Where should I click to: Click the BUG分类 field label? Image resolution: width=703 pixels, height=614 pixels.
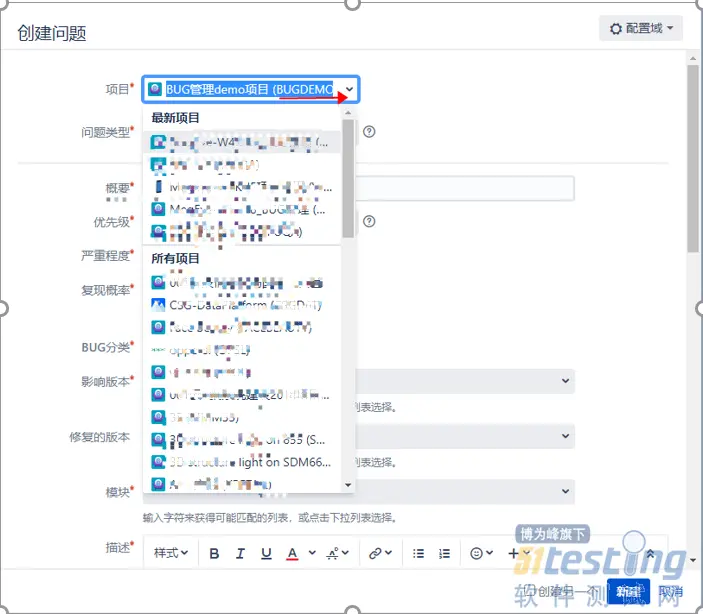coord(107,347)
